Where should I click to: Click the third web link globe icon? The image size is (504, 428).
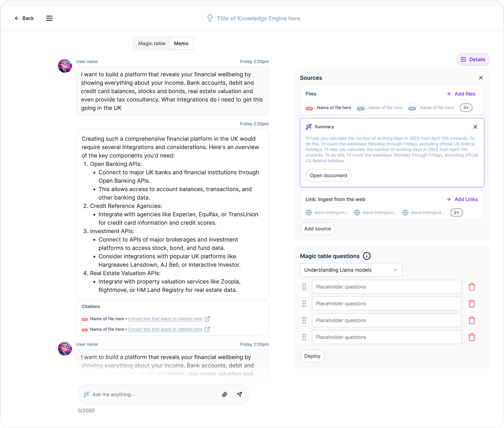[405, 212]
